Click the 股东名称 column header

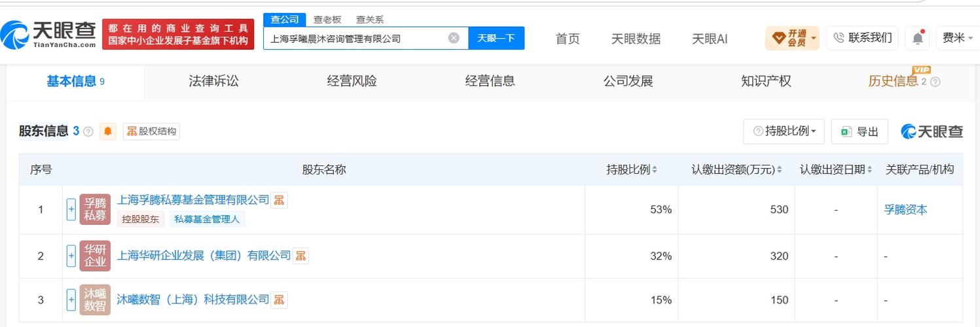point(324,169)
